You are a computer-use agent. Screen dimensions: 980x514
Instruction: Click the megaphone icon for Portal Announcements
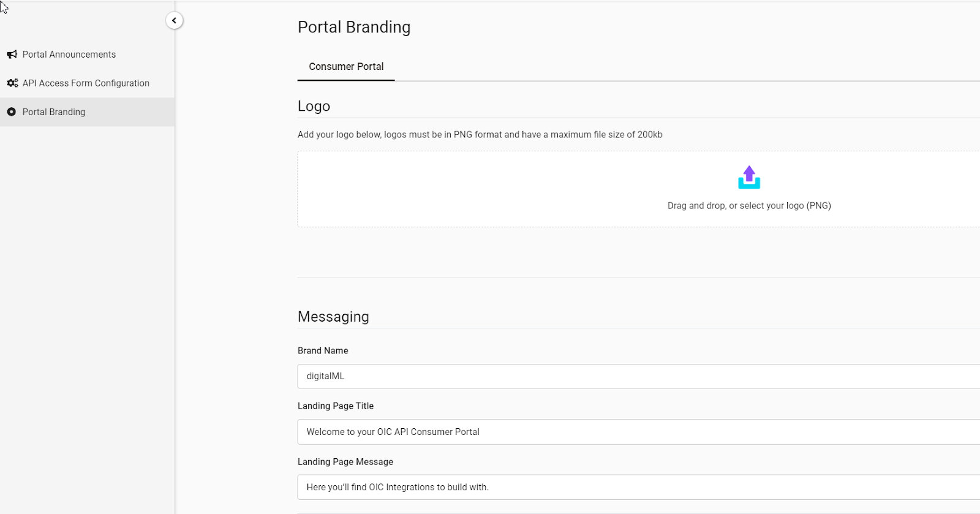coord(12,55)
